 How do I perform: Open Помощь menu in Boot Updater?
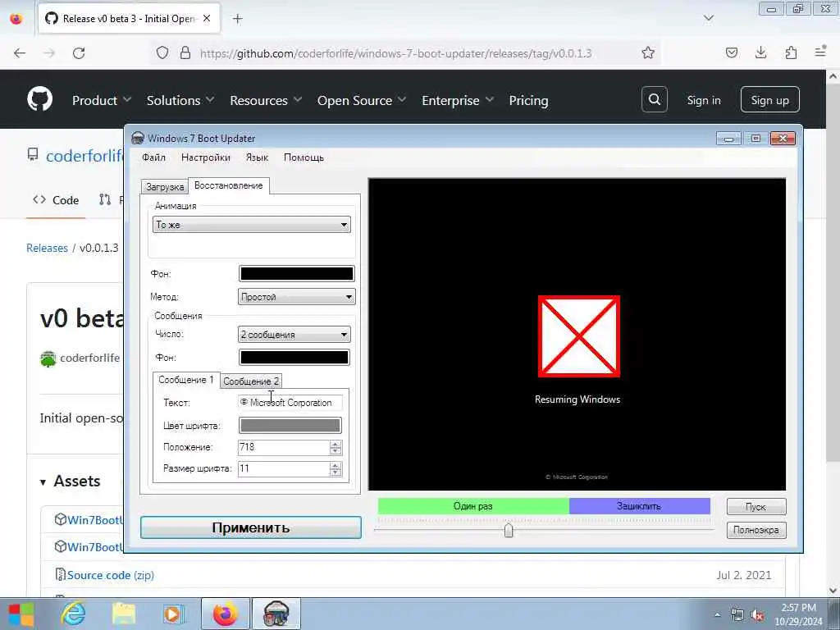pyautogui.click(x=304, y=157)
